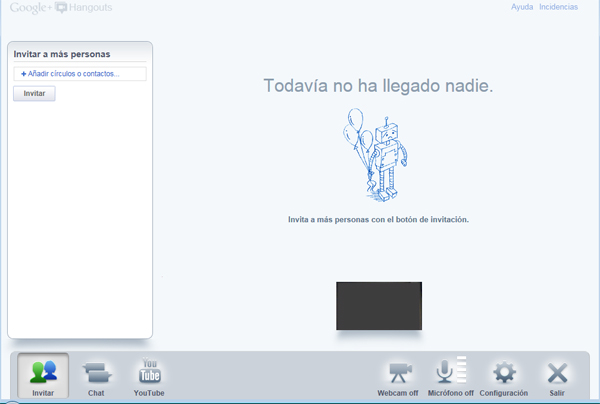
Task: Click the microphone volume level meter
Action: point(461,370)
